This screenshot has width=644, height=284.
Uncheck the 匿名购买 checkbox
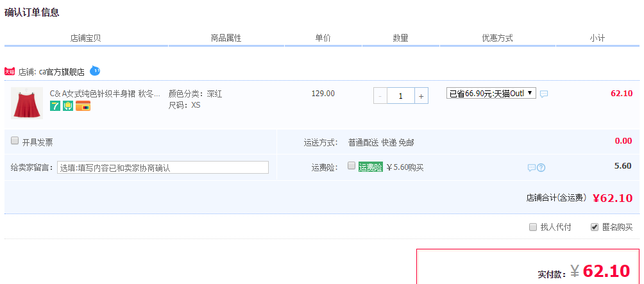click(x=595, y=227)
